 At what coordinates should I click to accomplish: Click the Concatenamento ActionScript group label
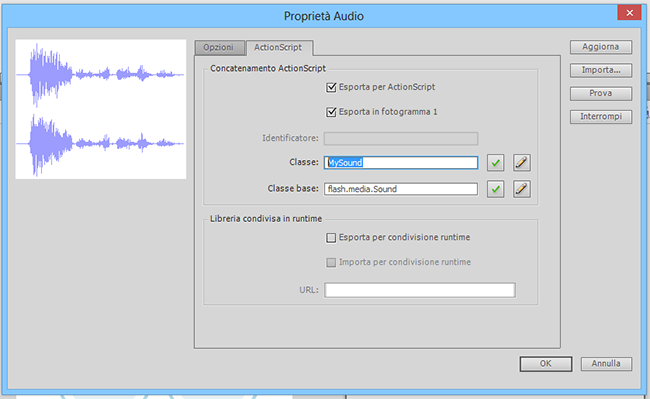pyautogui.click(x=268, y=68)
